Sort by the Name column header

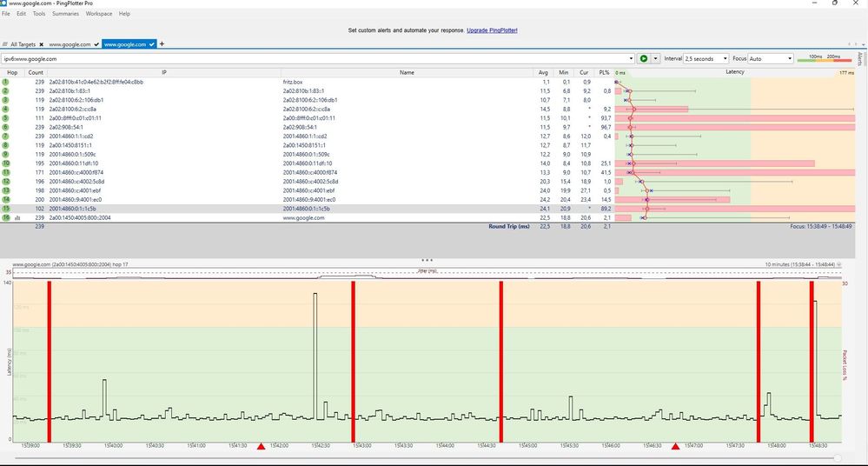407,72
